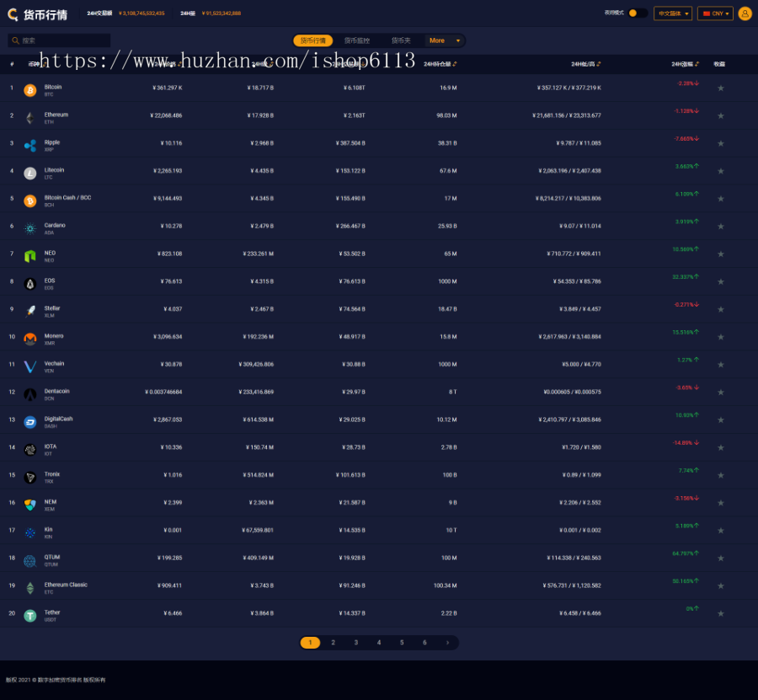
Task: Star the IOTA row
Action: tap(720, 447)
